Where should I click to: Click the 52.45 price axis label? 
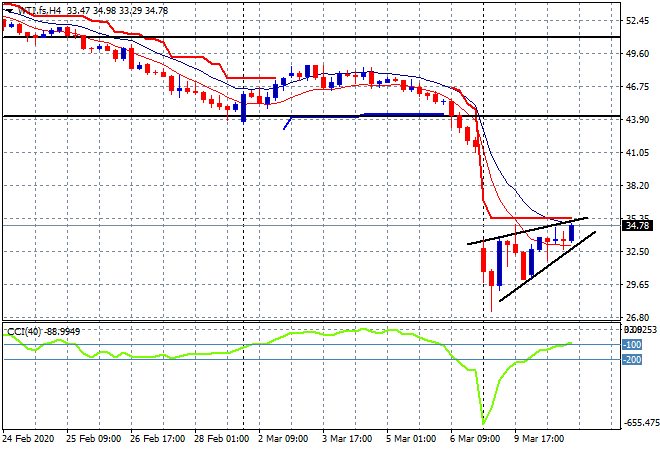(x=637, y=20)
